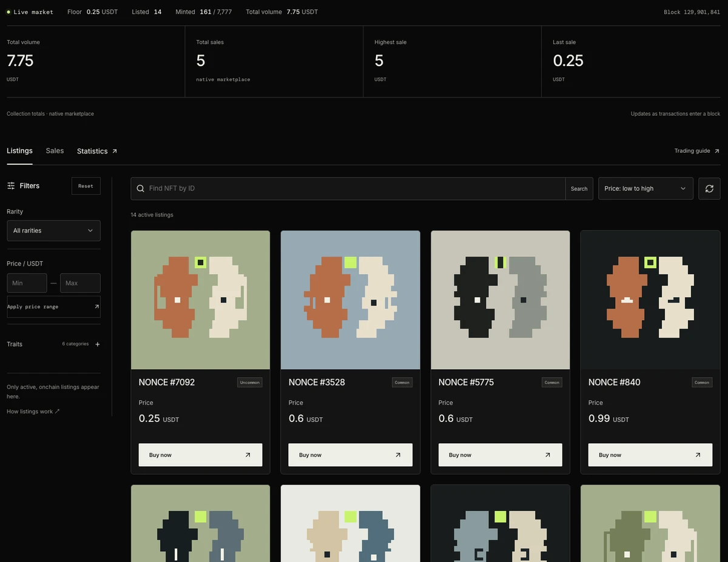
Task: Click the Filters sliders icon
Action: [11, 186]
